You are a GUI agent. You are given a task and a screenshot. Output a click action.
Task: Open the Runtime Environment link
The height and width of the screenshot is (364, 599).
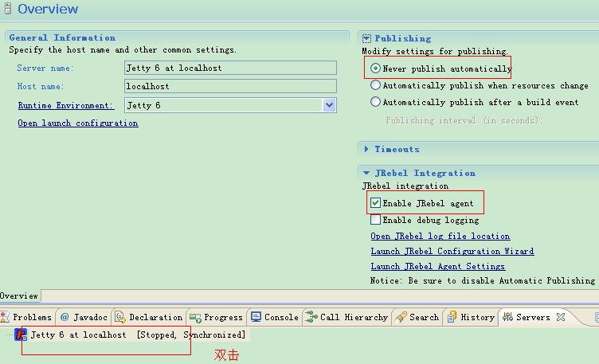(65, 105)
